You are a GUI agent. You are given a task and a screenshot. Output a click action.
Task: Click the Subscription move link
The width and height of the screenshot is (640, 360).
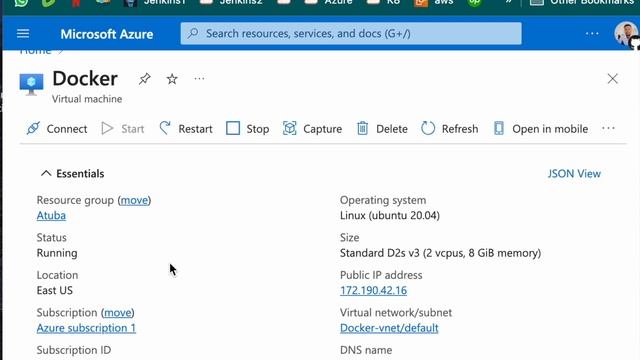pyautogui.click(x=118, y=313)
